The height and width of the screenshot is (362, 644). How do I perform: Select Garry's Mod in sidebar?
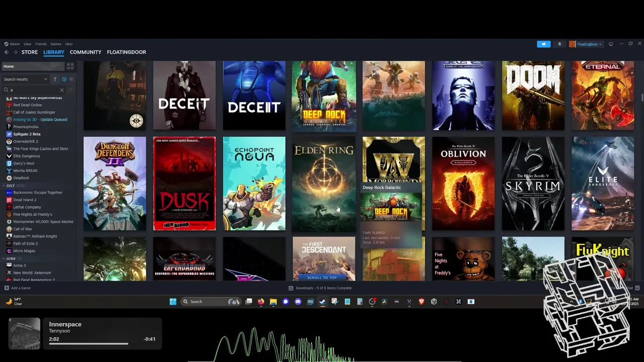click(24, 163)
